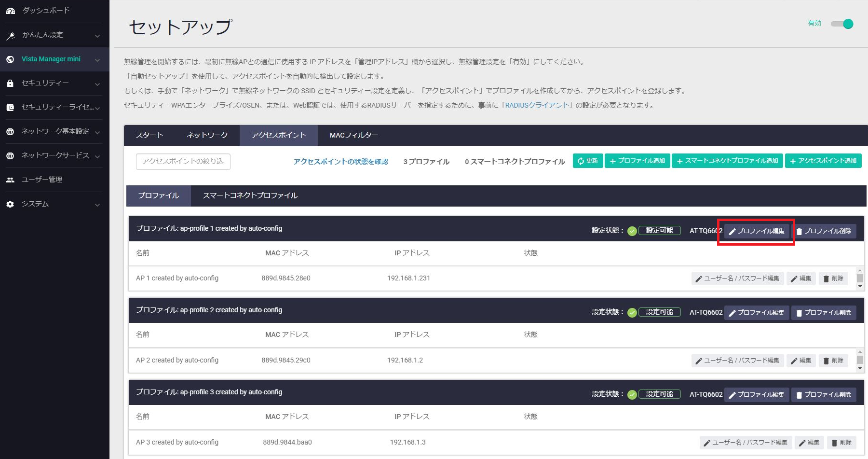Click pencil 編集 for AP 1 row
Image resolution: width=868 pixels, height=459 pixels.
point(800,278)
